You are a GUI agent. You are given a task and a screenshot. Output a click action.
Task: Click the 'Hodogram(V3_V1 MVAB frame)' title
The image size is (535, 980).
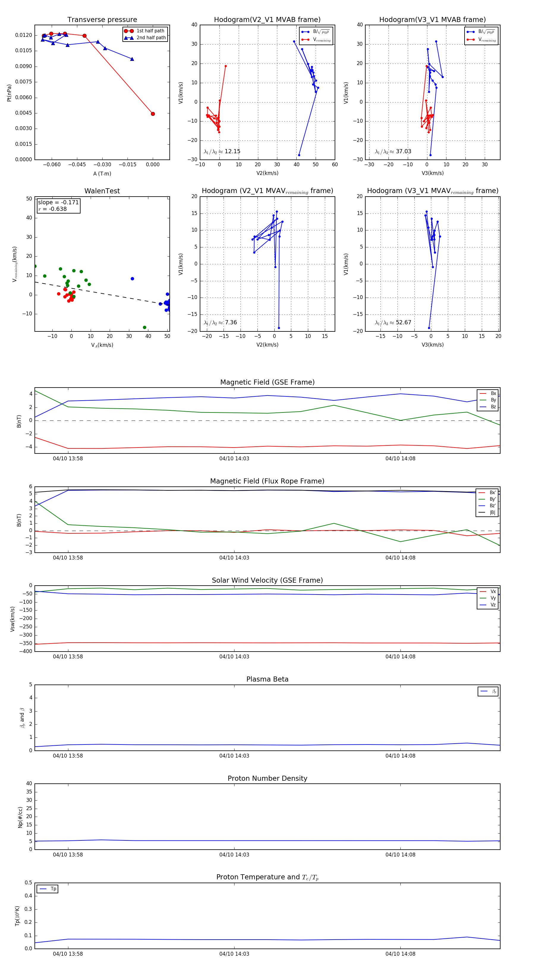click(x=432, y=20)
